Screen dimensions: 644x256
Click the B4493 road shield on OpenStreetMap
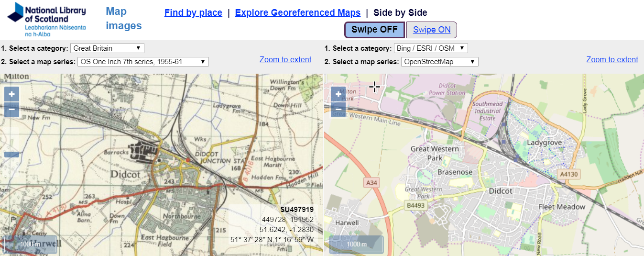tap(415, 206)
